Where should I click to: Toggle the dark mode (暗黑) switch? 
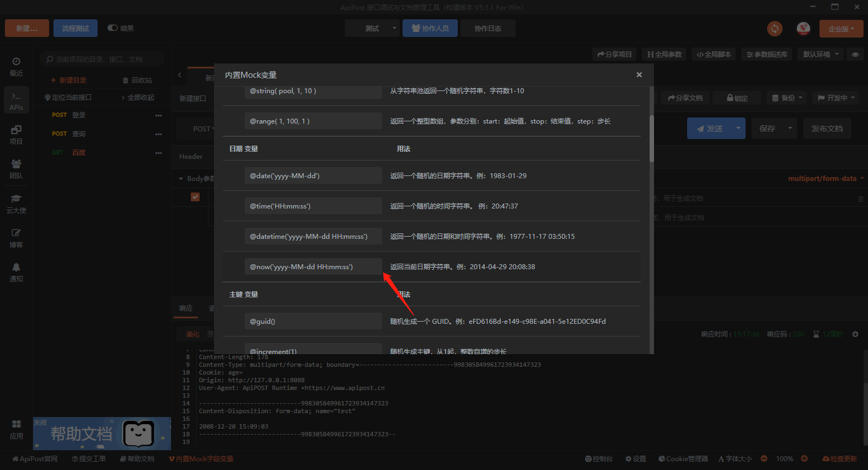coord(112,28)
